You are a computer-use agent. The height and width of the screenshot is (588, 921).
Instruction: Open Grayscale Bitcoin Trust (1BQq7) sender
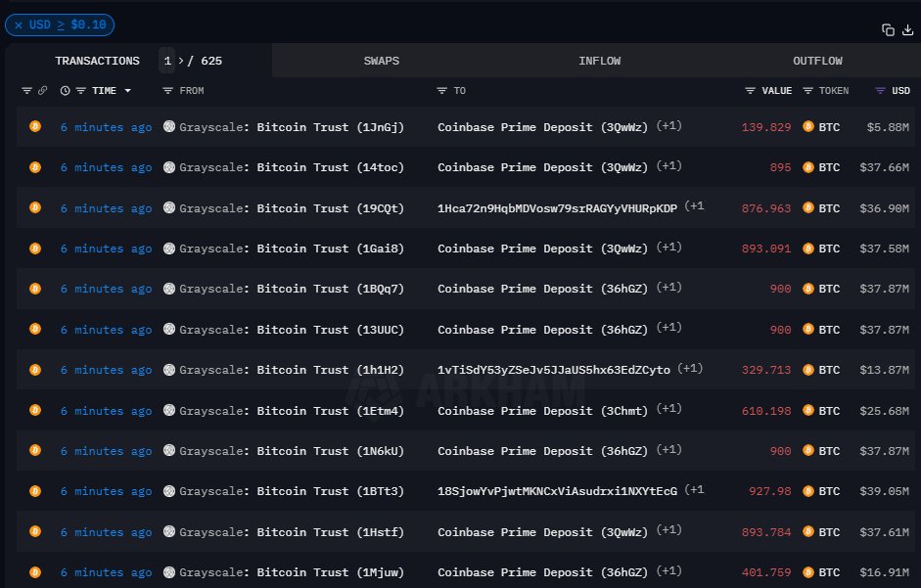tap(292, 289)
